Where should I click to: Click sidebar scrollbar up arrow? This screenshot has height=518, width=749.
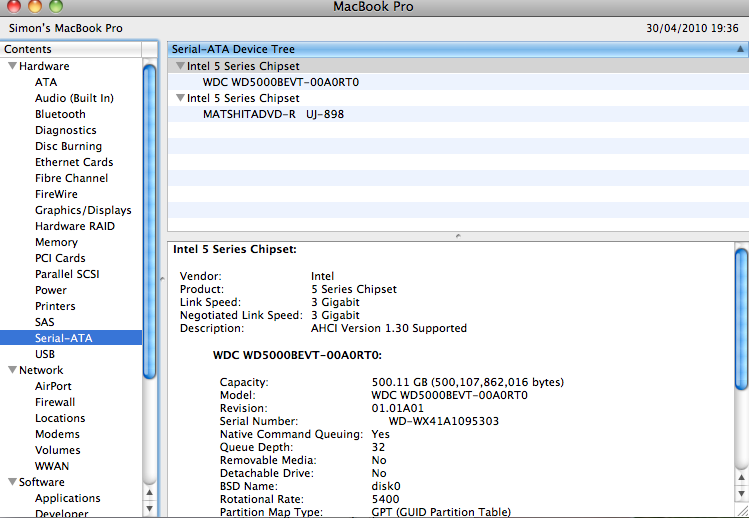point(150,492)
